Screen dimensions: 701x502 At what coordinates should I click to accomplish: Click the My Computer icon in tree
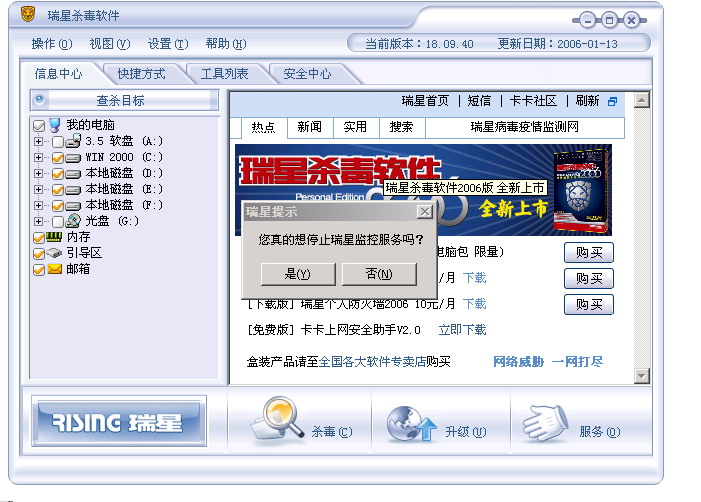coord(55,125)
